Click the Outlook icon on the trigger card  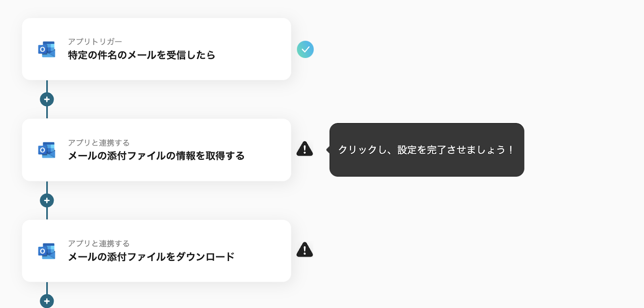(47, 49)
